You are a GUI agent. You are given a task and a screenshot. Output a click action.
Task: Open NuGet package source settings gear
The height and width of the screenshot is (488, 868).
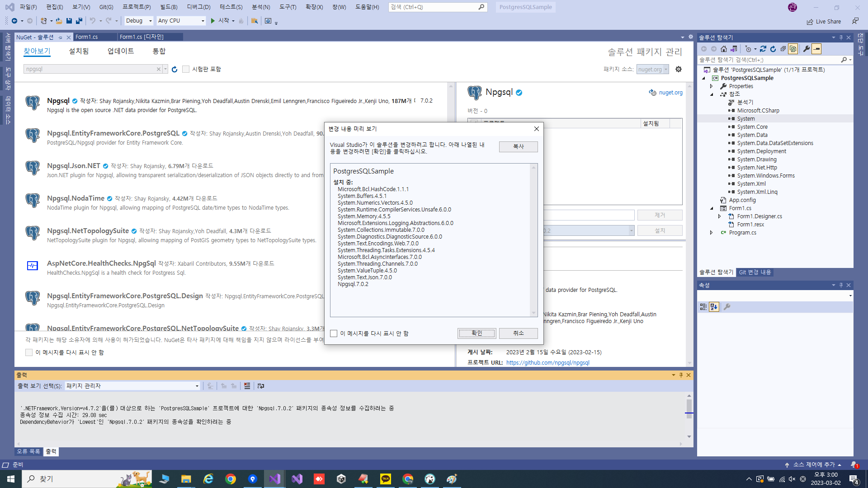coord(678,69)
